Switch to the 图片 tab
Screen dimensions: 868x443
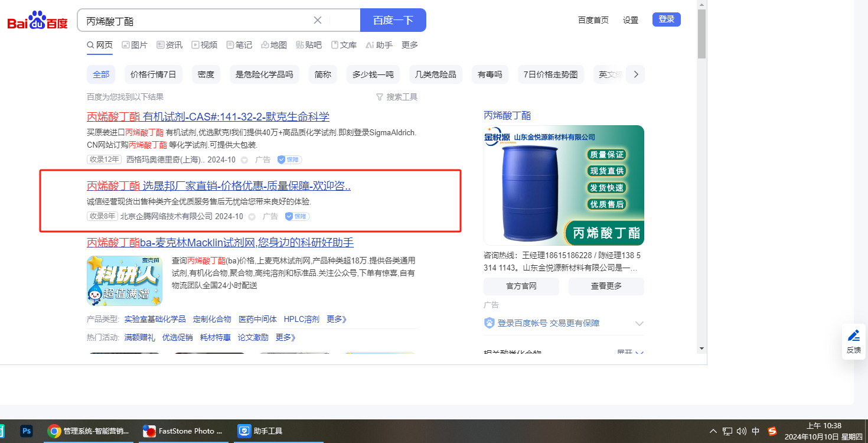[135, 45]
